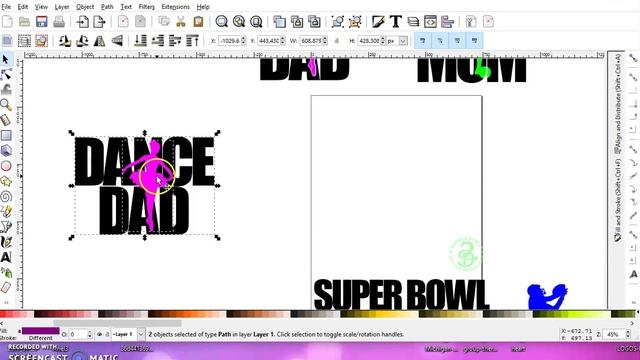640x360 pixels.
Task: Zoom to fit page icon
Action: [x=256, y=22]
